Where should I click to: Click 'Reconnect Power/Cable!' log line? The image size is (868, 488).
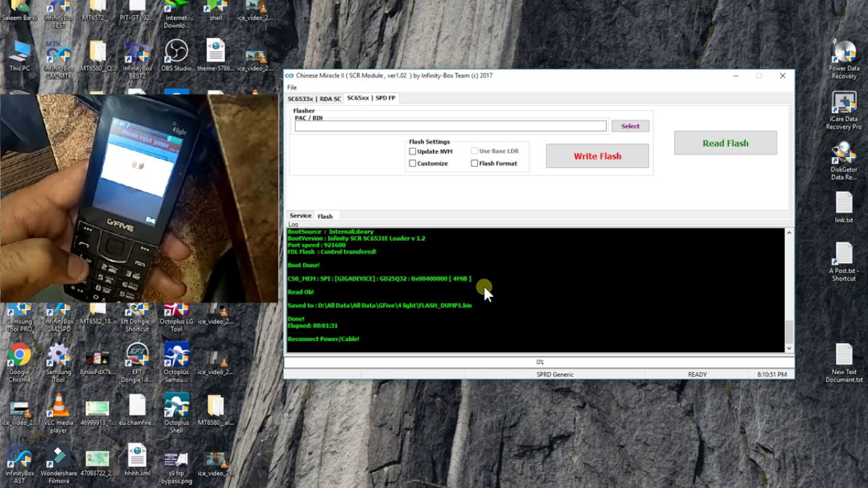click(x=323, y=339)
